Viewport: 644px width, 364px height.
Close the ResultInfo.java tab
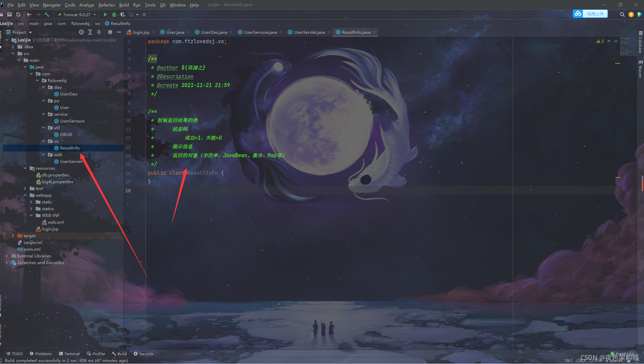[x=374, y=32]
